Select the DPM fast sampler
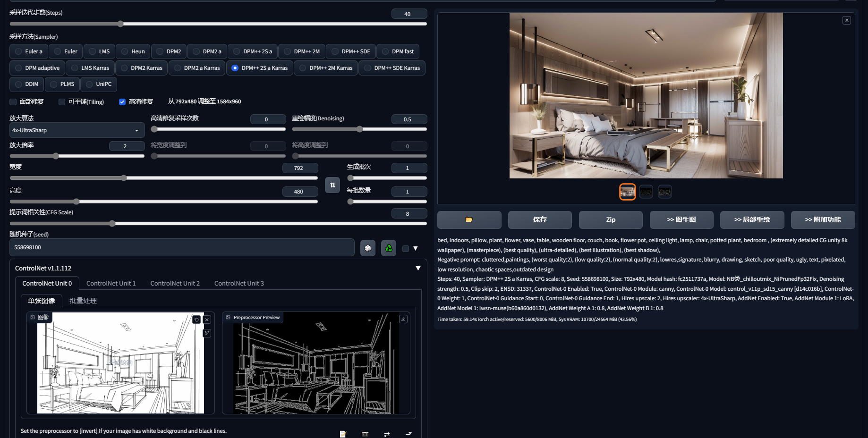Image resolution: width=868 pixels, height=438 pixels. tap(398, 51)
